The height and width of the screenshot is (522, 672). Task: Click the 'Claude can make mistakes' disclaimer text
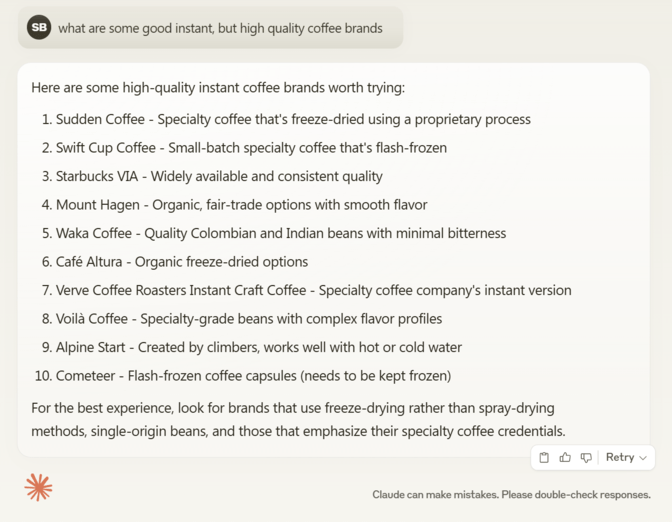click(x=511, y=495)
